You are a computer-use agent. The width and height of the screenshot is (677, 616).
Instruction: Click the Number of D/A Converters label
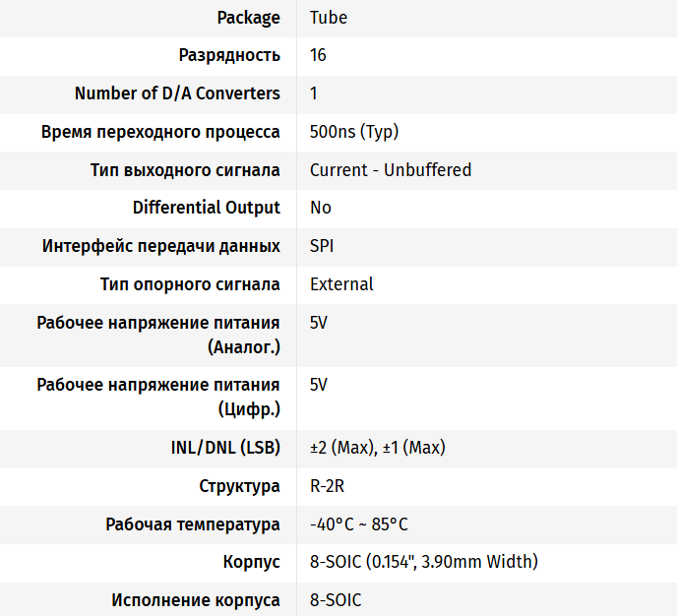click(x=177, y=93)
